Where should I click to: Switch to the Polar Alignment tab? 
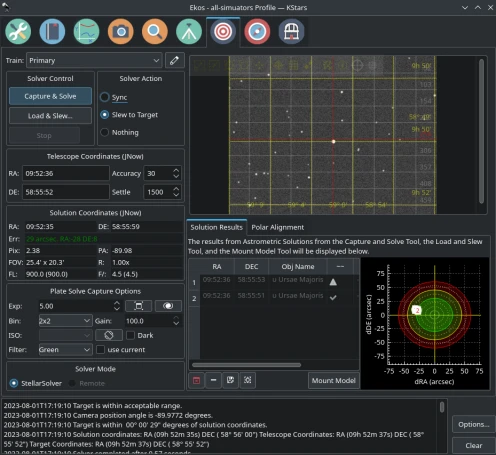[x=277, y=227]
